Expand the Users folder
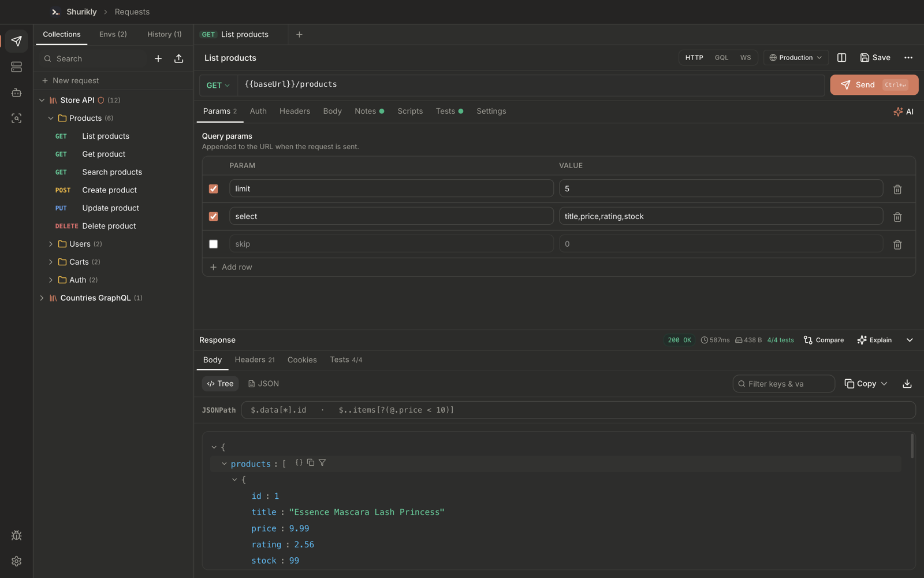 coord(51,244)
